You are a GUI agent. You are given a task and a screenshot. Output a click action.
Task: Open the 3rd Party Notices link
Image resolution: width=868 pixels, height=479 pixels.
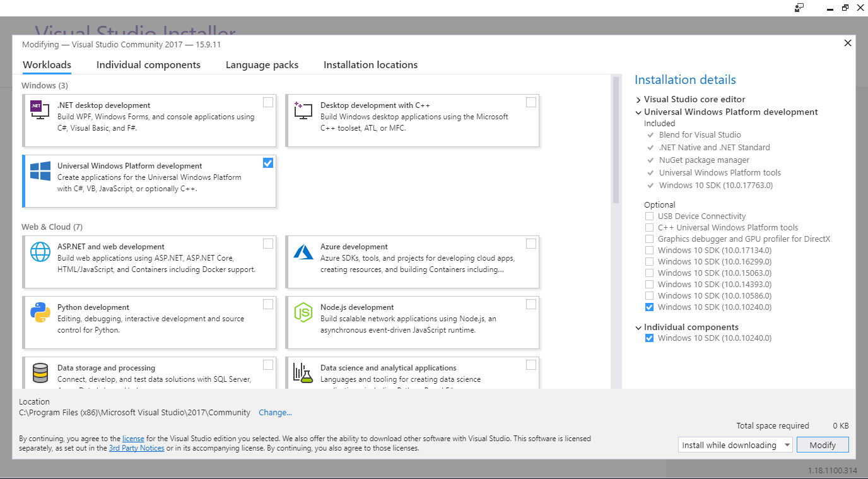tap(136, 448)
